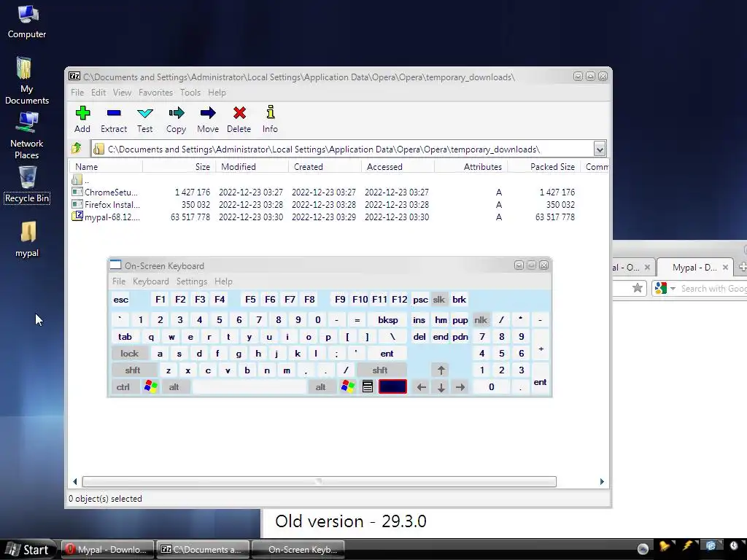Sort by the Modified column header

pyautogui.click(x=252, y=167)
